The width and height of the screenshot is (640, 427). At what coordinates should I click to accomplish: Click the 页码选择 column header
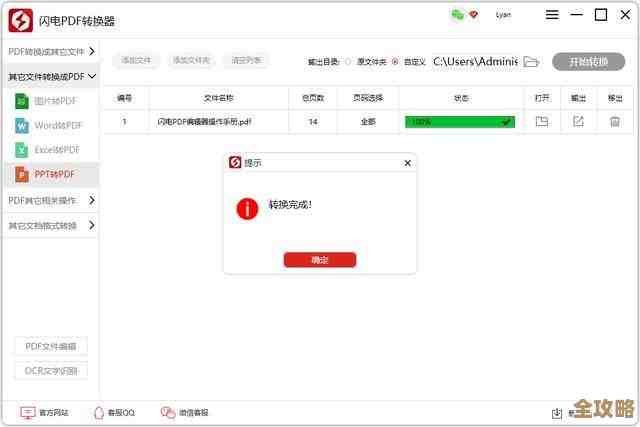point(368,98)
